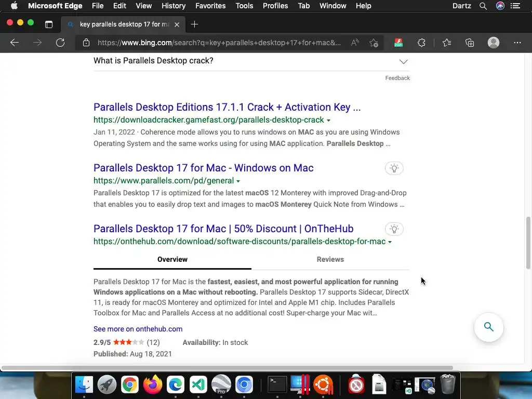This screenshot has width=532, height=399.
Task: Open the Favorites menu
Action: 210,6
